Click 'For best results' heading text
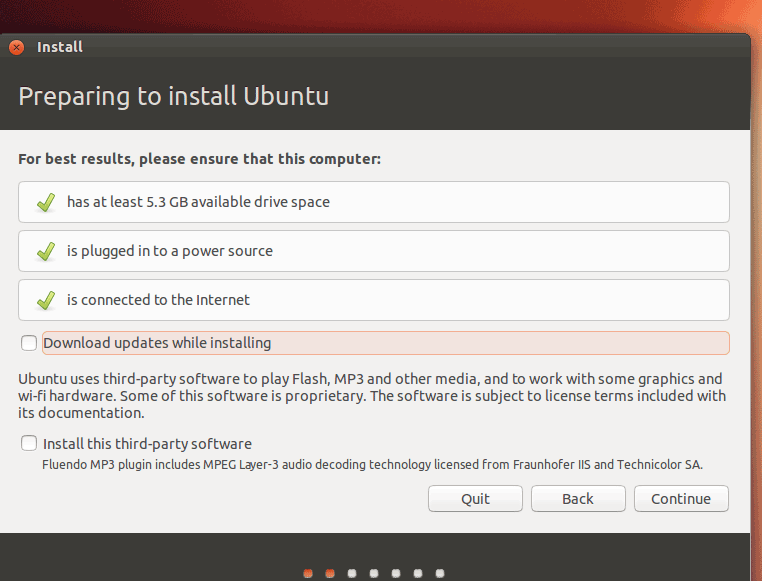This screenshot has width=762, height=581. [x=199, y=159]
